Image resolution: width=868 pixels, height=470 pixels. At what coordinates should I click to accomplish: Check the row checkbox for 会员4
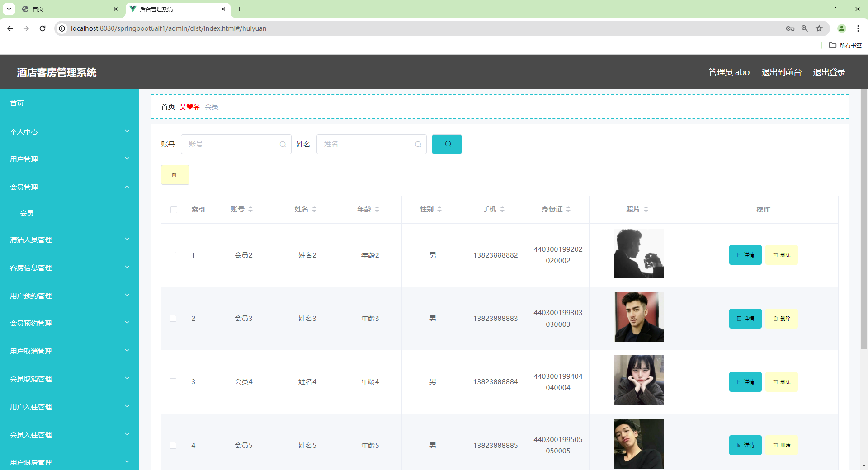point(173,382)
